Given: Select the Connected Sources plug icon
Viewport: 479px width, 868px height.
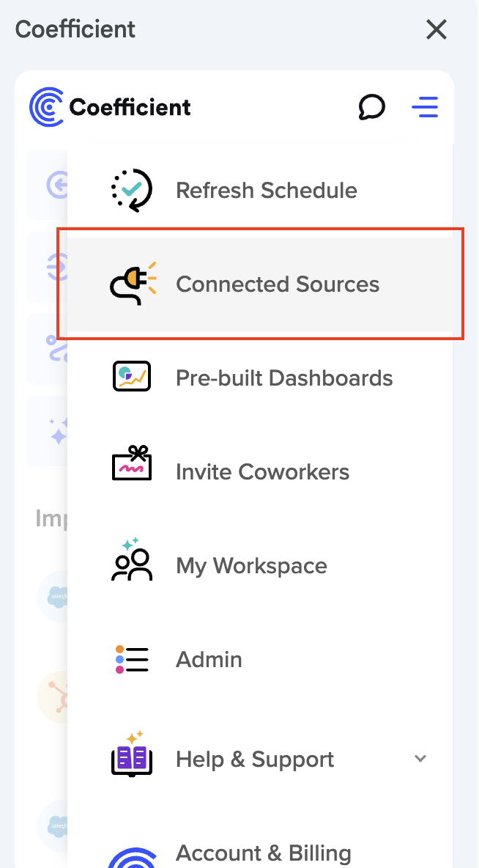Looking at the screenshot, I should coord(130,283).
